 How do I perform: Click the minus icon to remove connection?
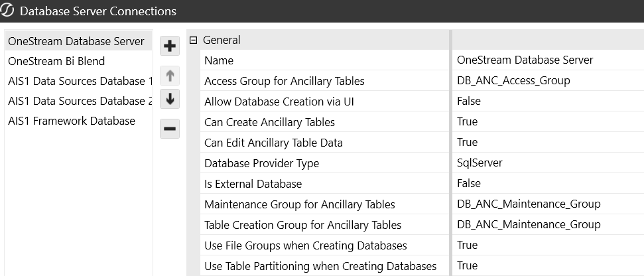point(170,129)
